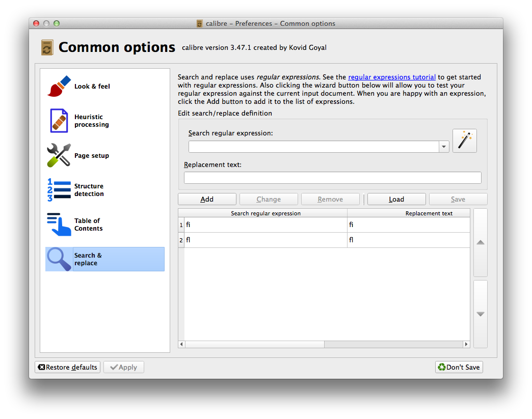Select the first row in expression table
Image resolution: width=532 pixels, height=419 pixels.
point(265,225)
